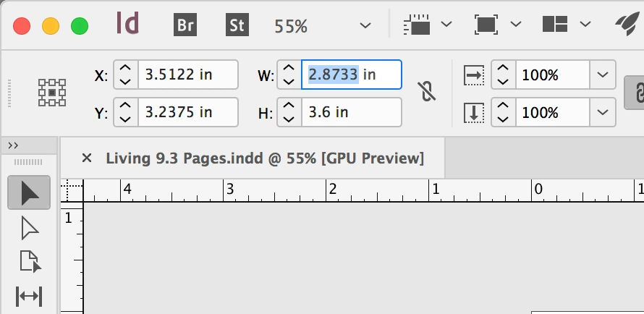The width and height of the screenshot is (644, 314).
Task: Click the Y position field 3.2375 in
Action: pos(187,111)
